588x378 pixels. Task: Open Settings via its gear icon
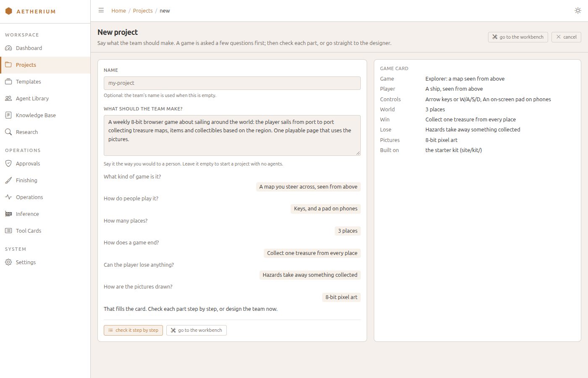coord(8,262)
